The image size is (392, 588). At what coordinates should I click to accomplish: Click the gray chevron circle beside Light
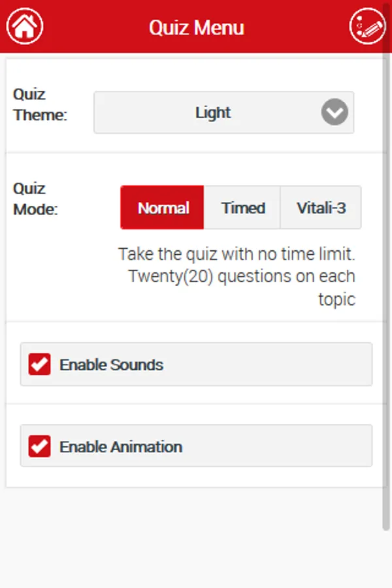[x=335, y=112]
